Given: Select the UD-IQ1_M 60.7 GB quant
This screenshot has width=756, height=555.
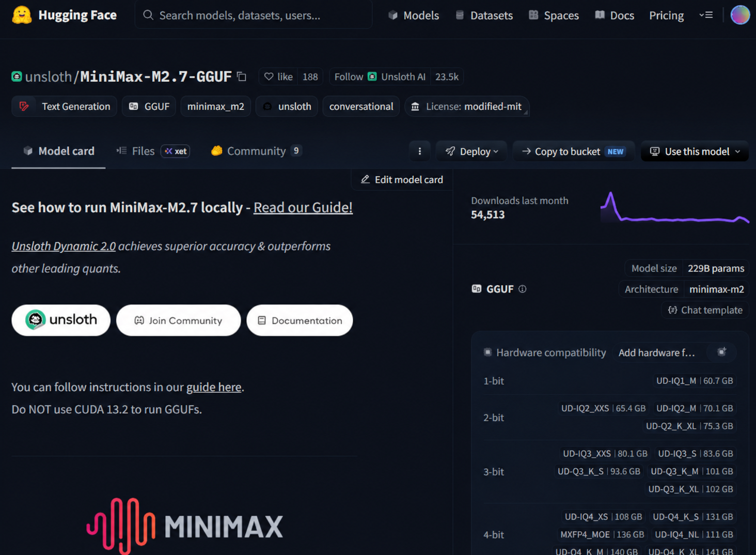Looking at the screenshot, I should [x=695, y=381].
